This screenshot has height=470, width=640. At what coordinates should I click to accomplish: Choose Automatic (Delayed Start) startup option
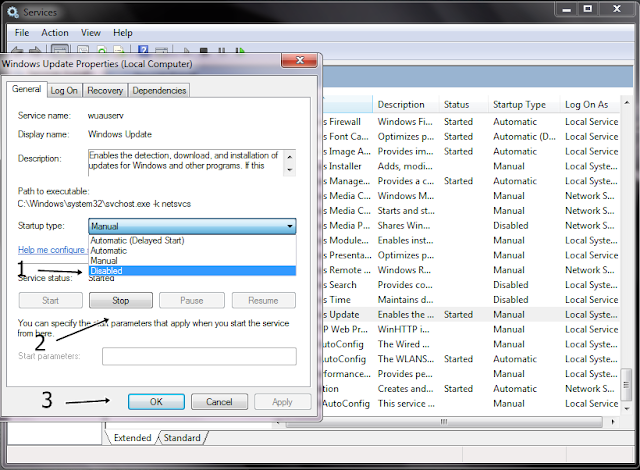coord(192,240)
